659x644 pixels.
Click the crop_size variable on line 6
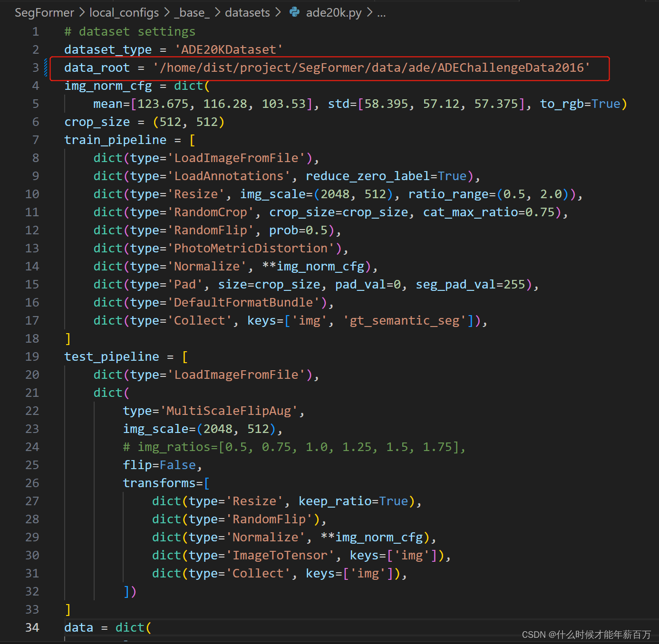97,122
